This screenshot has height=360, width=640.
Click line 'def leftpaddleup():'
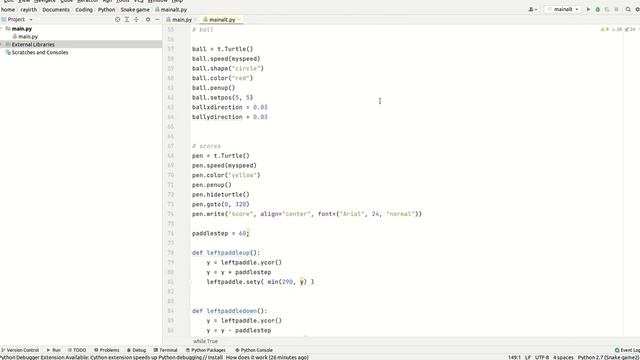click(x=226, y=253)
